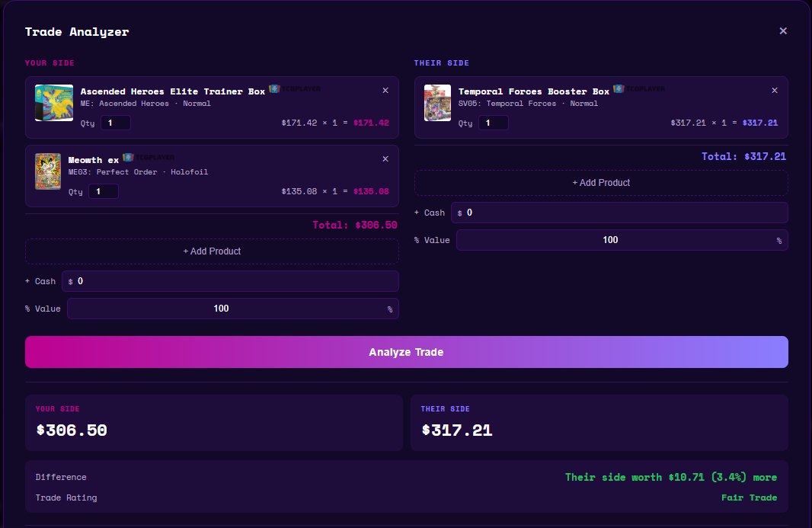Remove Meowth ex from your side
This screenshot has width=812, height=528.
click(385, 159)
